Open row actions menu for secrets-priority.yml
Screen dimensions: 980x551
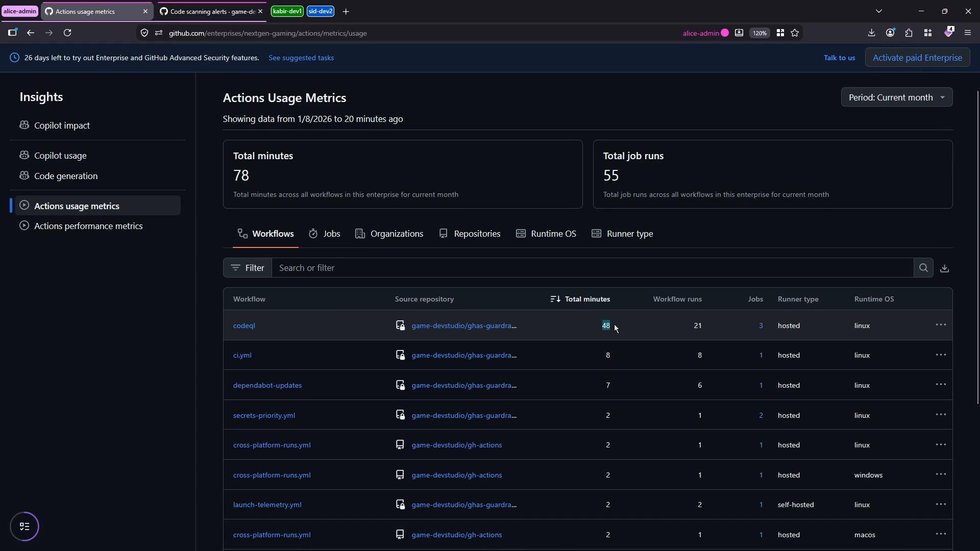click(941, 415)
